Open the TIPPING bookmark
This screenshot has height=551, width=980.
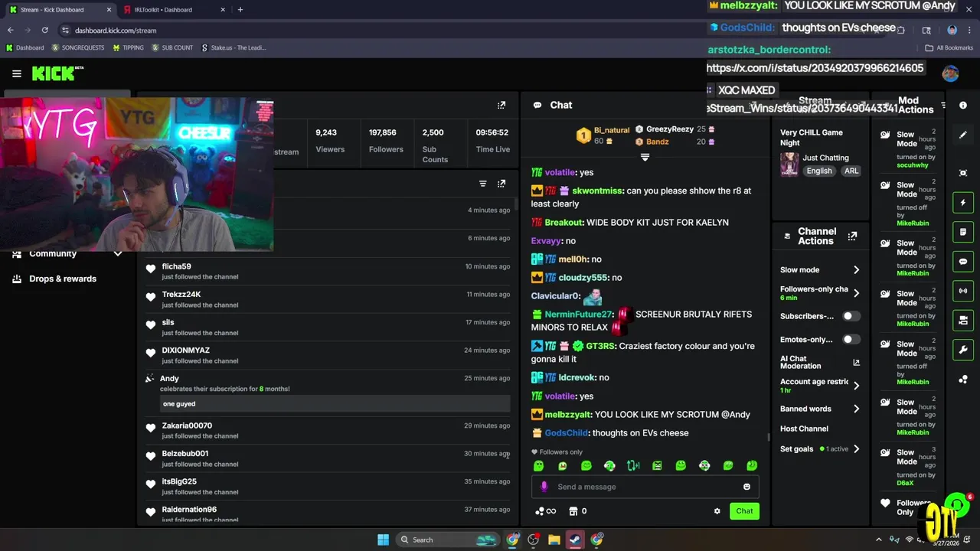coord(128,47)
